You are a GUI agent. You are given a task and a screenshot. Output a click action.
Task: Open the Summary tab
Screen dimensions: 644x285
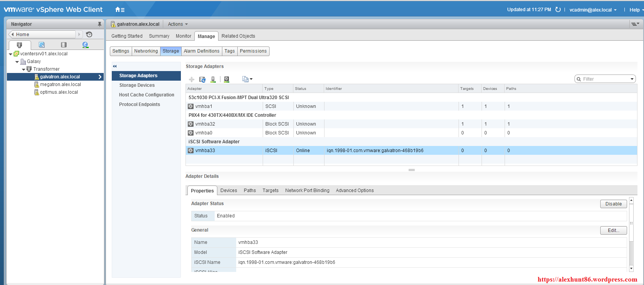coord(159,36)
